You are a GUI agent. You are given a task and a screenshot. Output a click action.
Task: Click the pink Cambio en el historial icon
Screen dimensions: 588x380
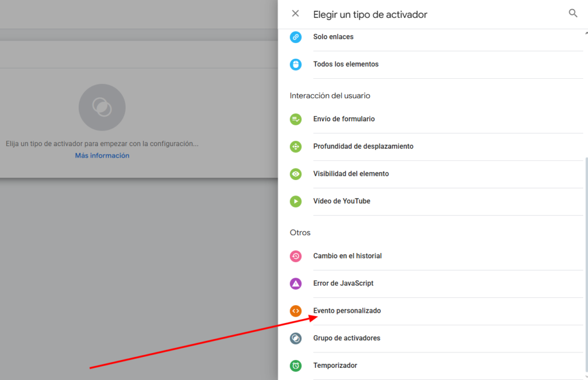point(296,256)
